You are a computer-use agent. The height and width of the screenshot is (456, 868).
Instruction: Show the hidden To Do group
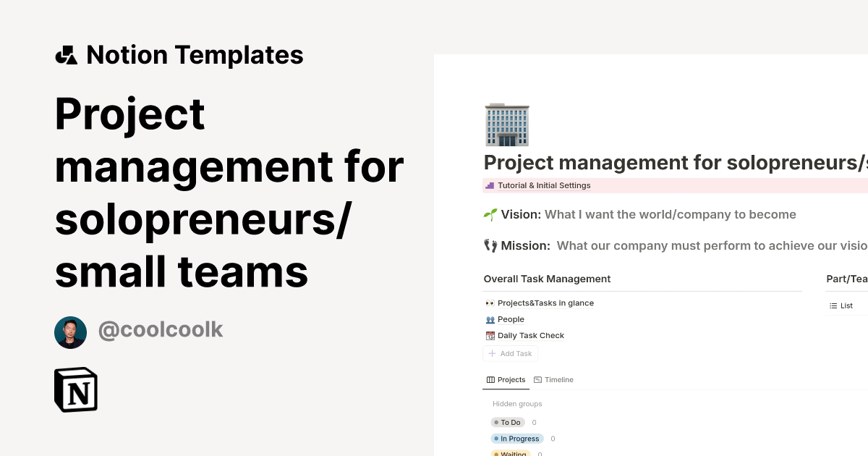pos(509,422)
